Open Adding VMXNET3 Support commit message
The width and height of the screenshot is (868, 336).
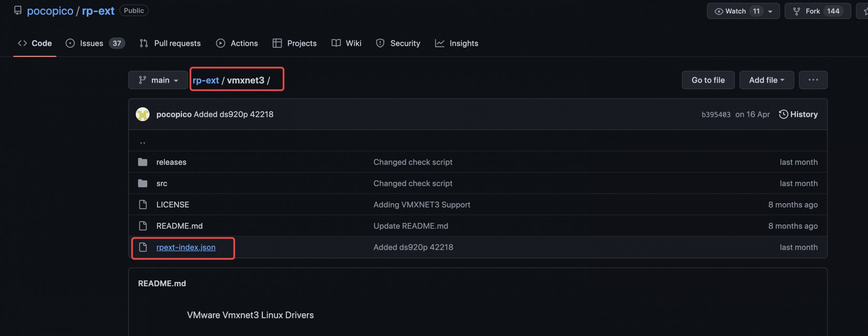pos(422,204)
